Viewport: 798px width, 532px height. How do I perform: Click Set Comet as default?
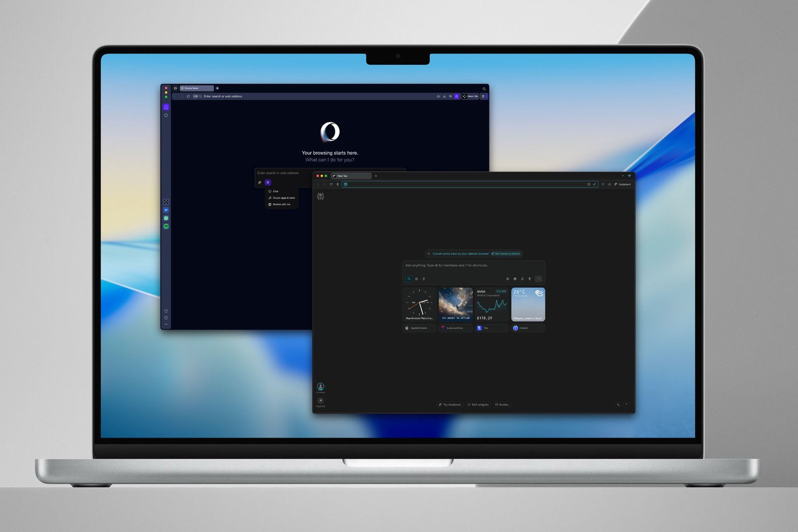(506, 254)
